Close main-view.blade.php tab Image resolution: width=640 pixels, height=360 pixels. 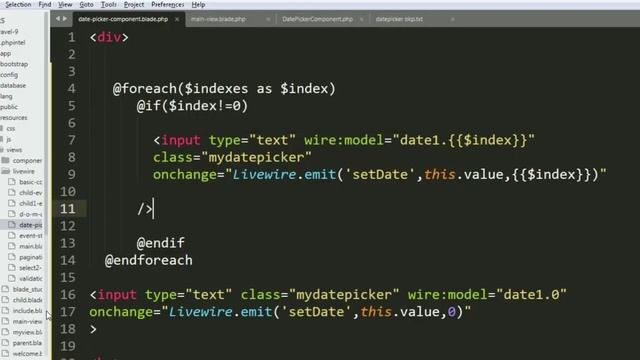point(268,19)
